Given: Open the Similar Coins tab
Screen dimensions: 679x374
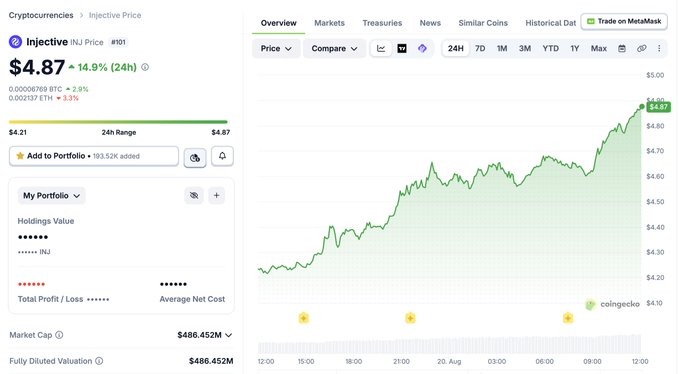Looking at the screenshot, I should click(x=483, y=23).
